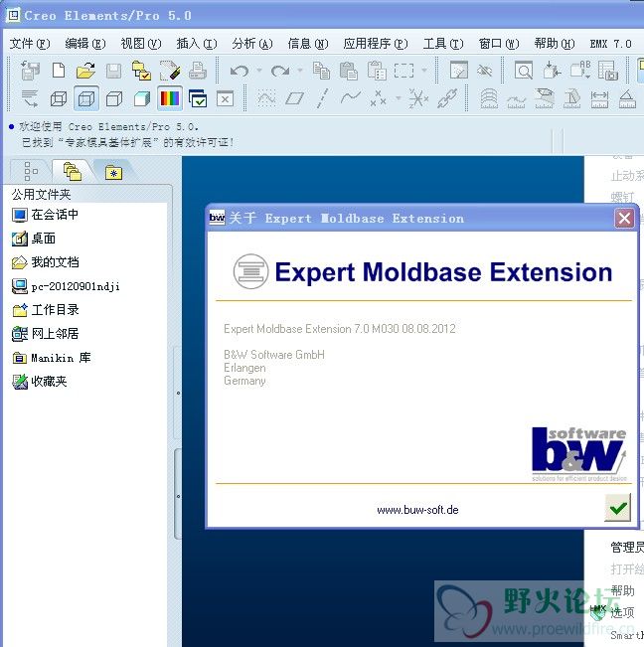
Task: Open the search tool with magnifier icon
Action: [524, 71]
